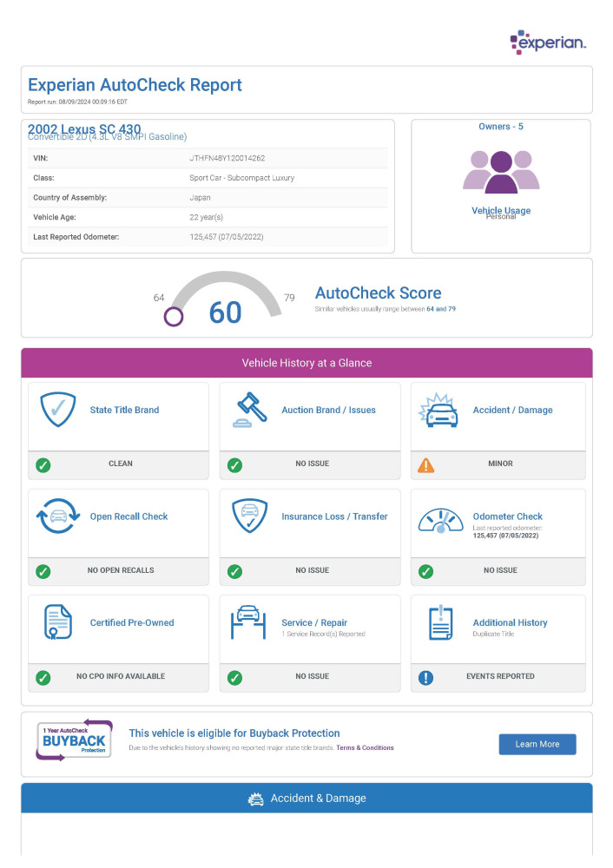613x868 pixels.
Task: Click the blue alert icon beside EVENTS REPORTED
Action: coord(425,678)
